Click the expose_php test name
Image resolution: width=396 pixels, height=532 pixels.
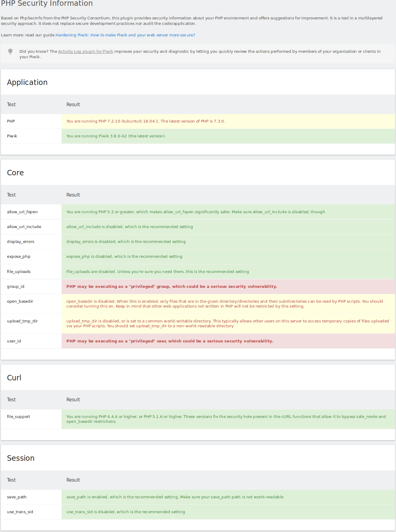click(18, 257)
